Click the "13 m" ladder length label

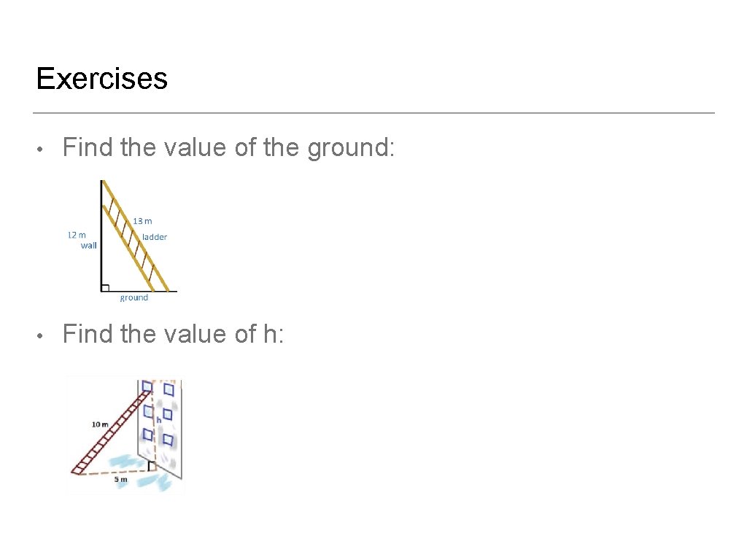point(143,221)
